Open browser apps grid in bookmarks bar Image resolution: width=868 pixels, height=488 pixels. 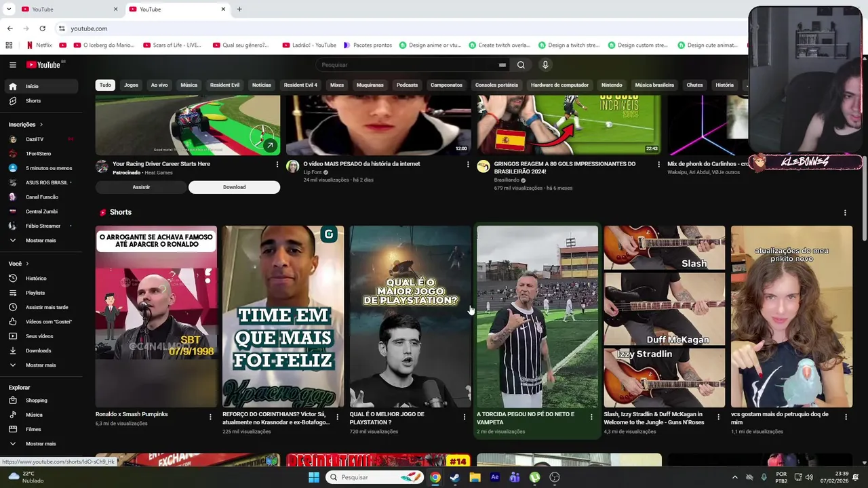(9, 45)
